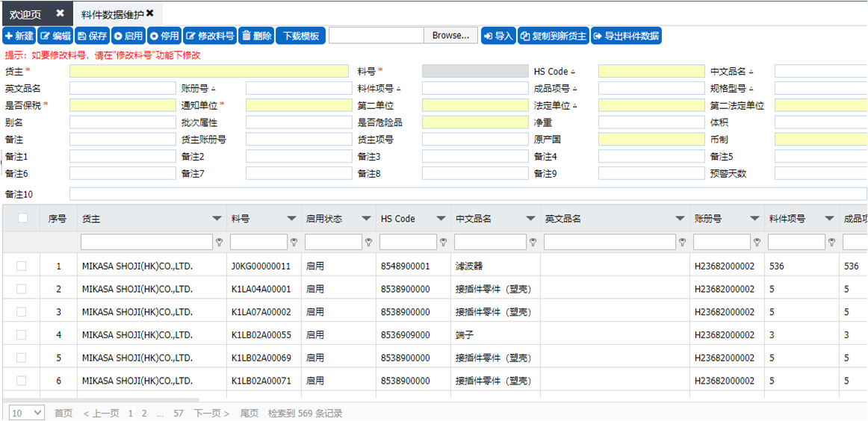Click filter icon beside HS Code filter
This screenshot has width=868, height=421.
click(444, 242)
